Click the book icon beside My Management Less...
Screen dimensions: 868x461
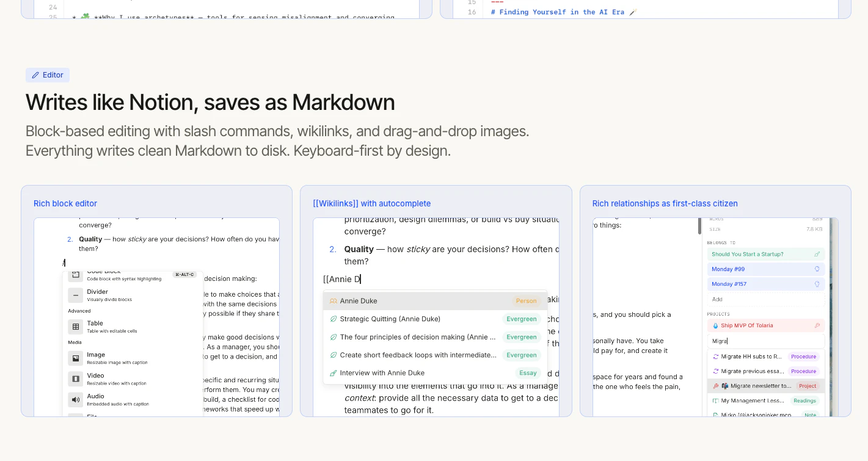(x=715, y=401)
